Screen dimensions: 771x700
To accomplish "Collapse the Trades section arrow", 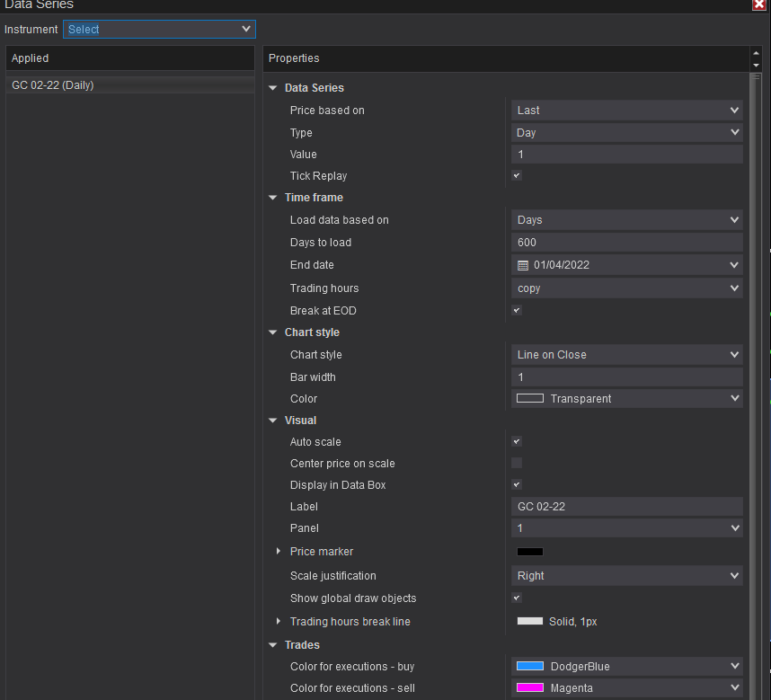I will 273,645.
